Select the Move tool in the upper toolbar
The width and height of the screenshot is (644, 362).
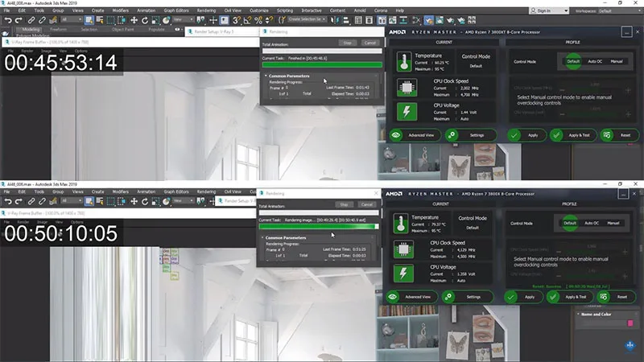click(x=134, y=19)
